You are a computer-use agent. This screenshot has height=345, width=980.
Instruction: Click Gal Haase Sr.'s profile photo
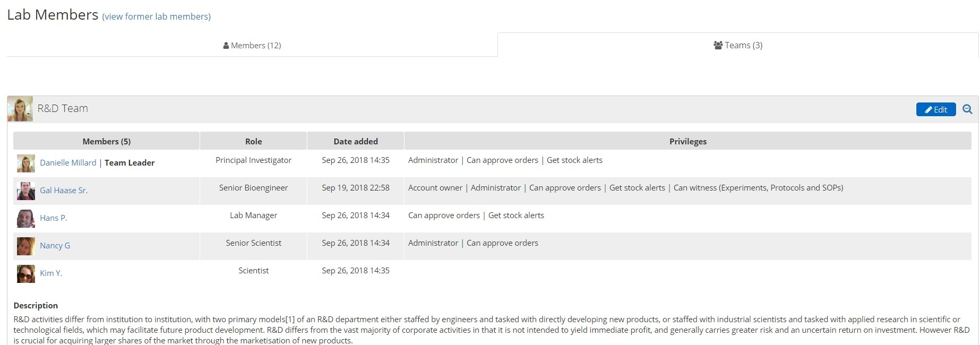tap(25, 191)
